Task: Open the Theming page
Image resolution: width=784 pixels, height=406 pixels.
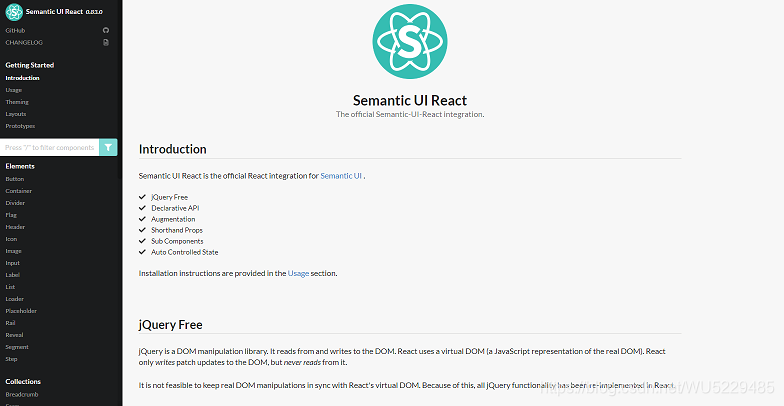Action: [17, 102]
